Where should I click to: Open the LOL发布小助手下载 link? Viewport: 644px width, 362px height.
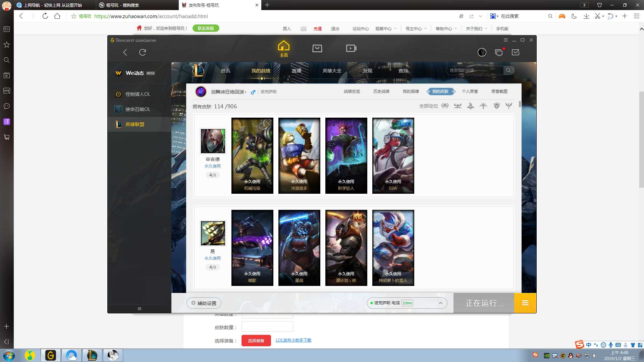coord(293,340)
